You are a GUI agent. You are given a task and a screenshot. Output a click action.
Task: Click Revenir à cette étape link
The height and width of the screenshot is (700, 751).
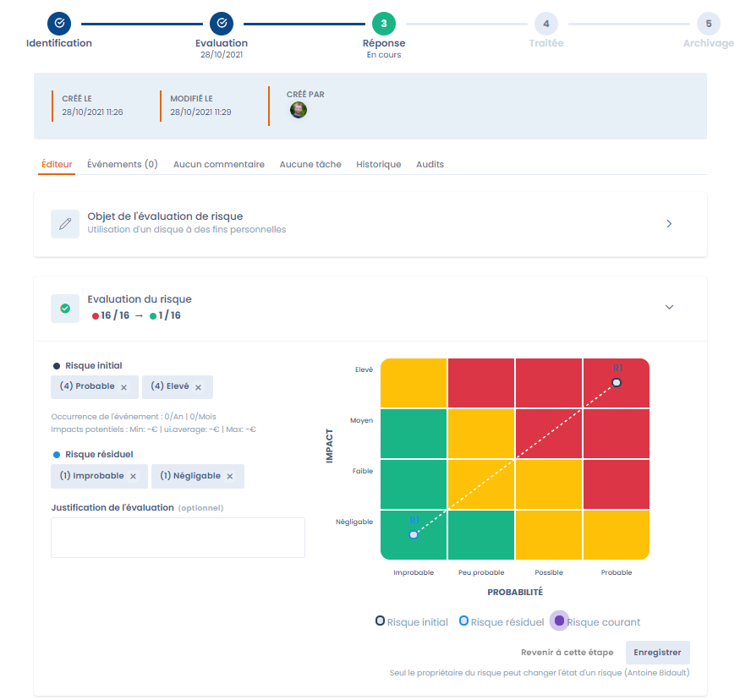click(567, 653)
